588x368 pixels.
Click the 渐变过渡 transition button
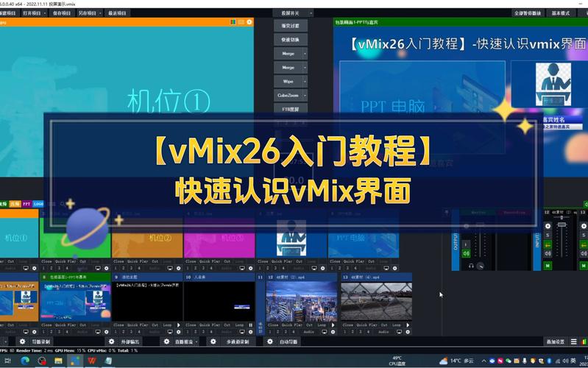(291, 26)
